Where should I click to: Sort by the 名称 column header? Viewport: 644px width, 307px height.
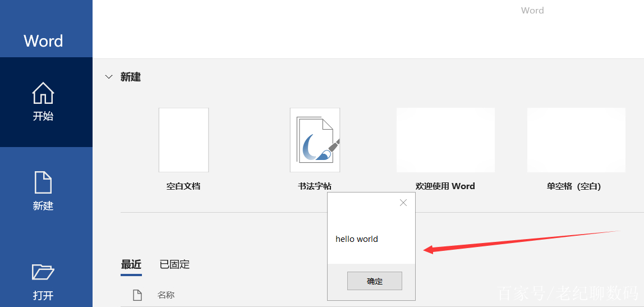point(166,295)
